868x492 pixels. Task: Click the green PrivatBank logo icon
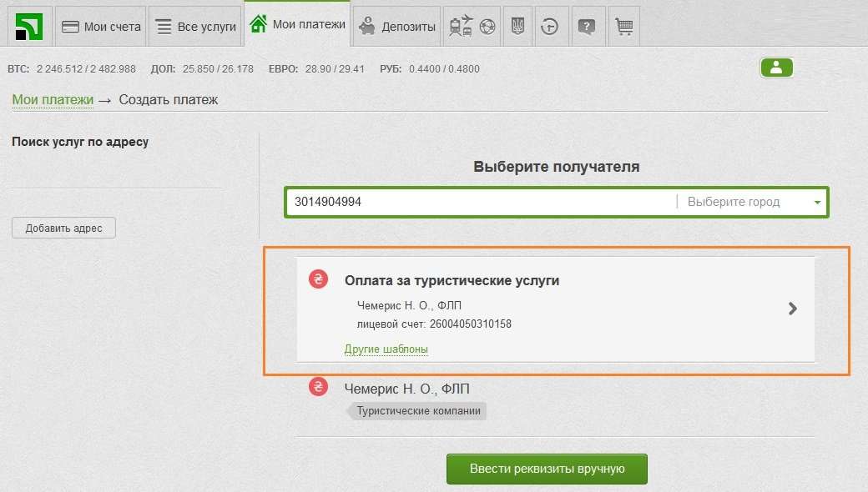coord(29,27)
